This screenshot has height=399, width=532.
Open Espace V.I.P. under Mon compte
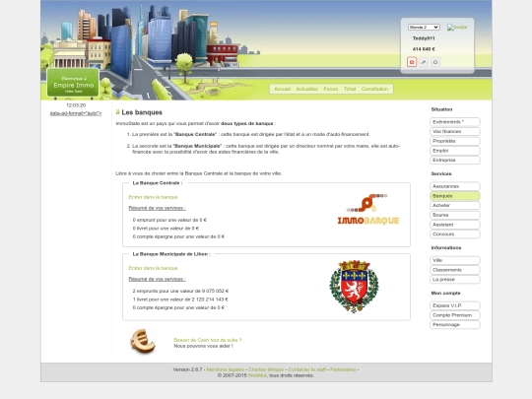point(455,305)
